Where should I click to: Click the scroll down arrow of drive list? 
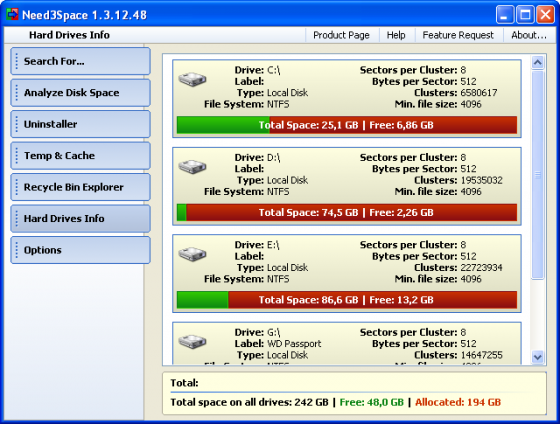(x=538, y=356)
